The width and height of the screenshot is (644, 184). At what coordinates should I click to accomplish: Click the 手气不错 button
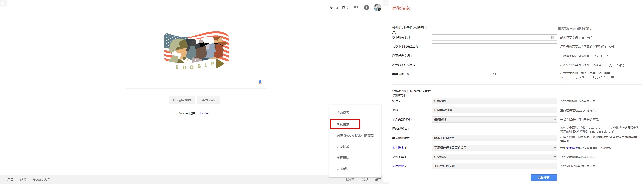point(209,100)
